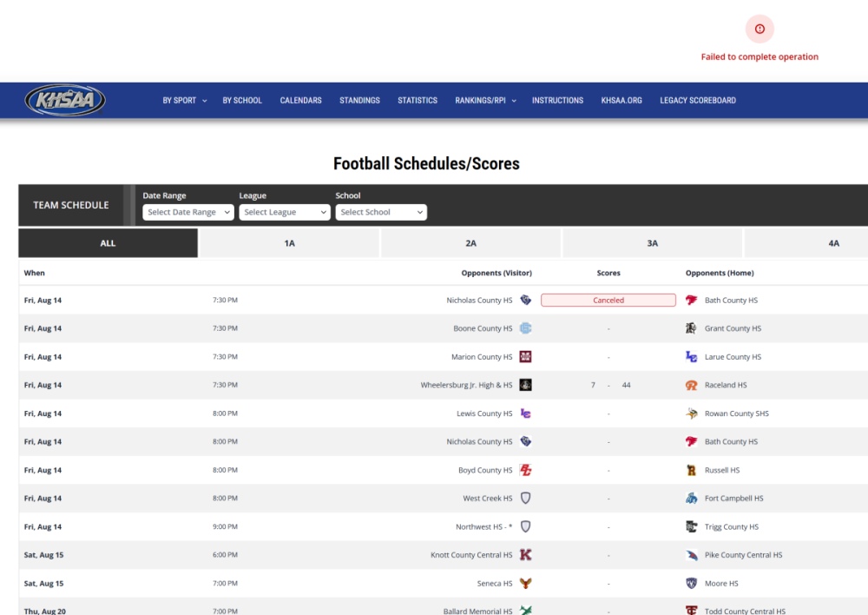Switch to the 2A class tab
Image resolution: width=868 pixels, height=615 pixels.
click(470, 243)
